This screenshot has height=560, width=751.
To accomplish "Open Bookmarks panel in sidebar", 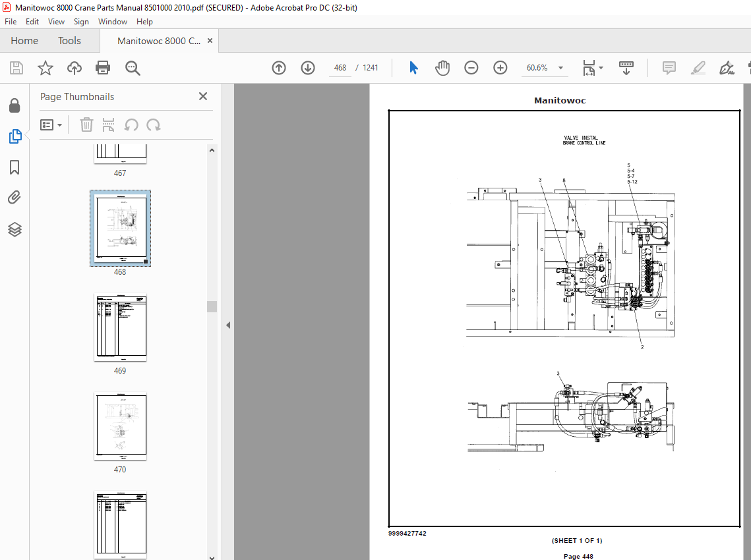I will click(15, 167).
